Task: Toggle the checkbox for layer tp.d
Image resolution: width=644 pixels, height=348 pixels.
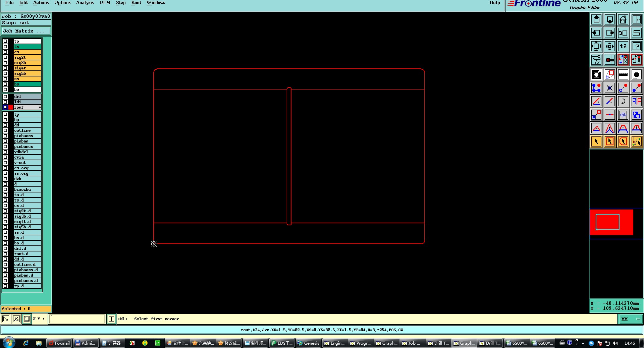Action: tap(5, 286)
